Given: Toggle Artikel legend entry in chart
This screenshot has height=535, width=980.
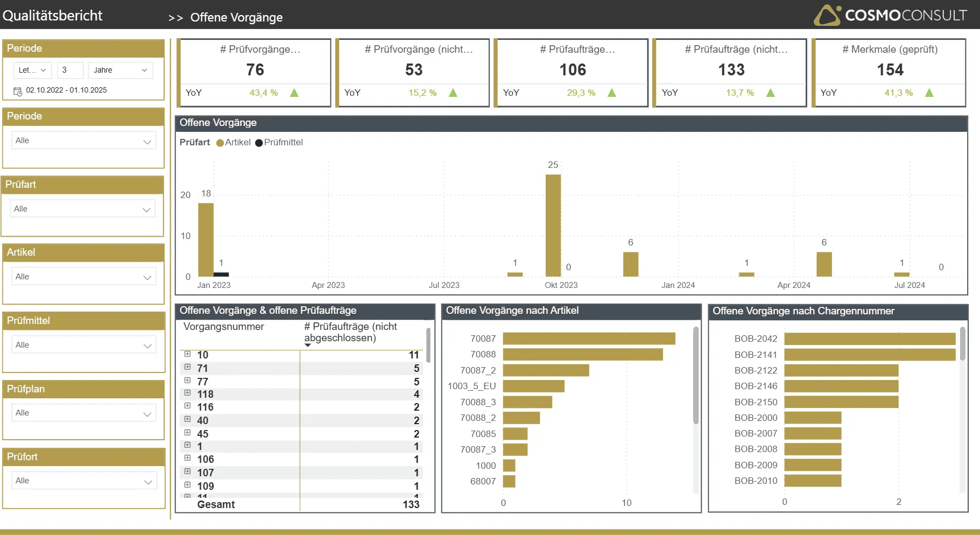Looking at the screenshot, I should pyautogui.click(x=234, y=143).
